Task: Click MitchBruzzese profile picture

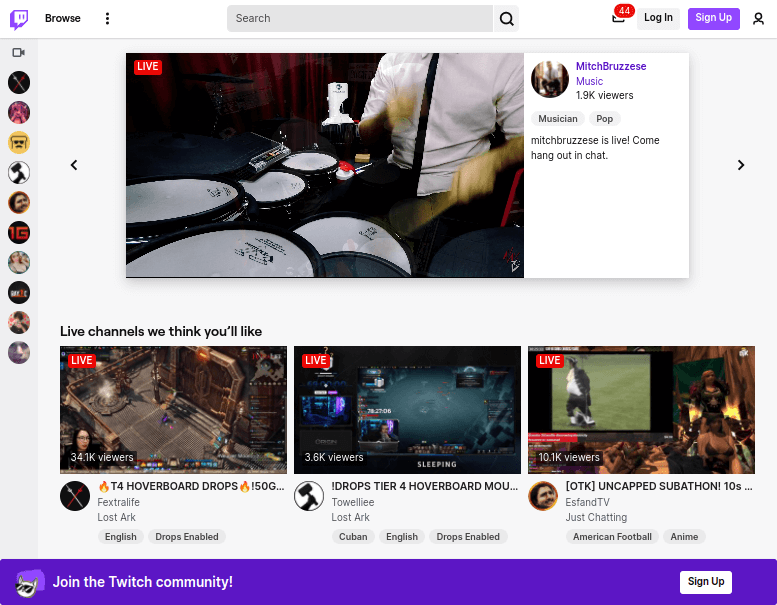Action: (550, 79)
